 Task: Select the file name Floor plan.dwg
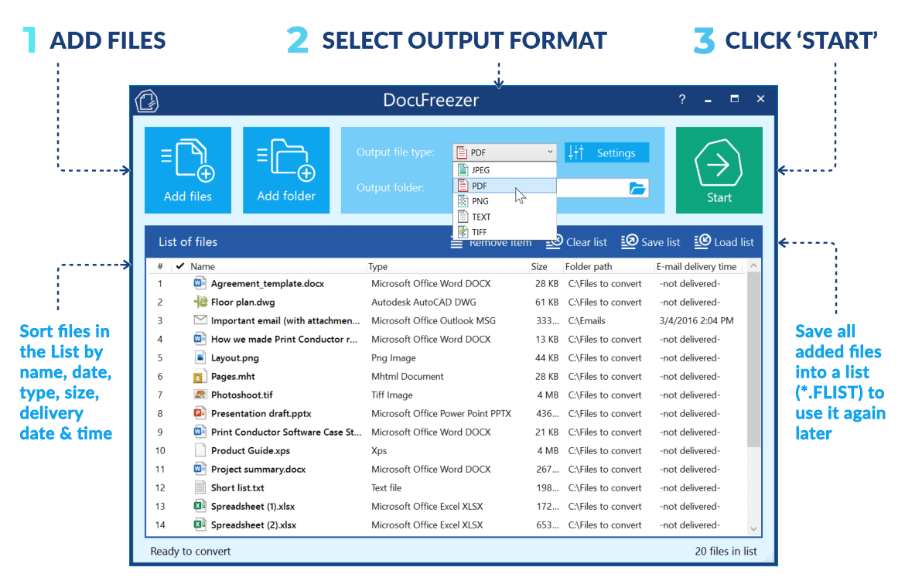242,302
